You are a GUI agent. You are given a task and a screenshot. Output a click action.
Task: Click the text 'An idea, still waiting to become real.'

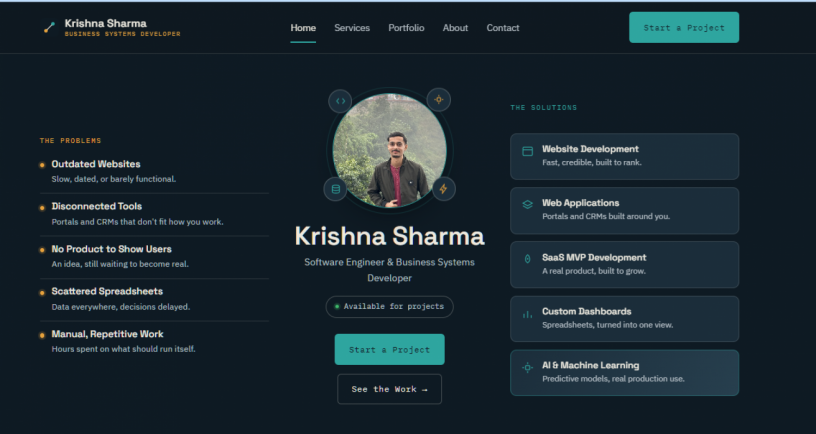(120, 264)
